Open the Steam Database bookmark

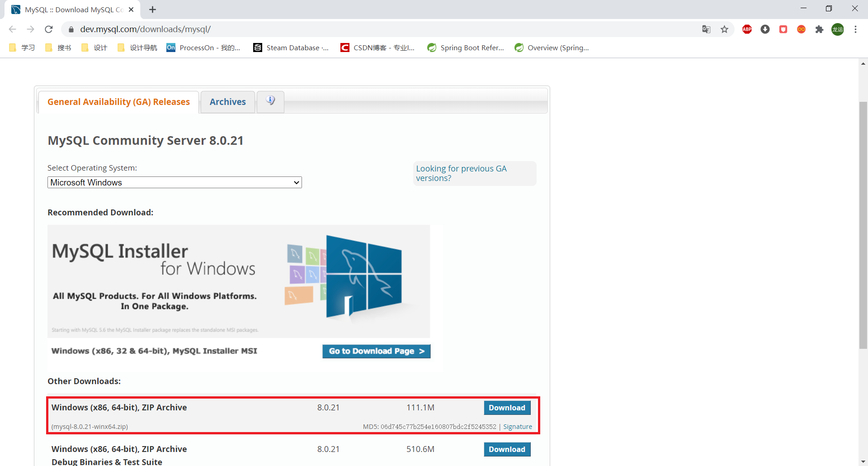(x=291, y=48)
